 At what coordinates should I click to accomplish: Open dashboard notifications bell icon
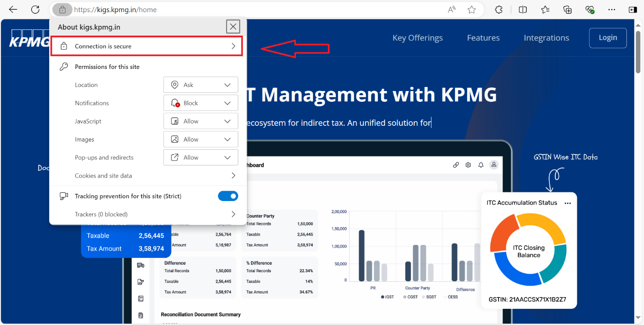[x=481, y=165]
